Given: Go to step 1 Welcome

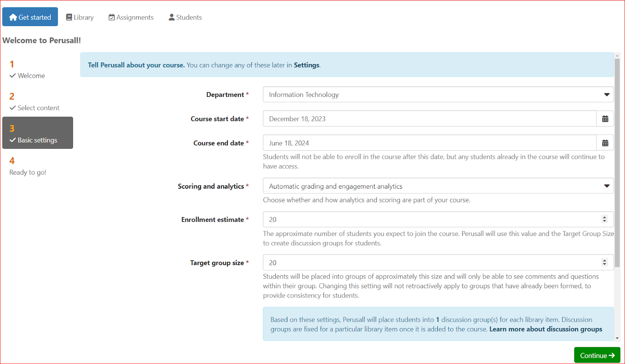Looking at the screenshot, I should 37,69.
